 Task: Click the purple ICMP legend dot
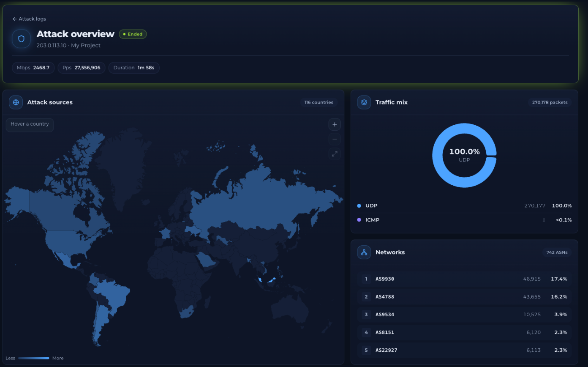point(359,220)
